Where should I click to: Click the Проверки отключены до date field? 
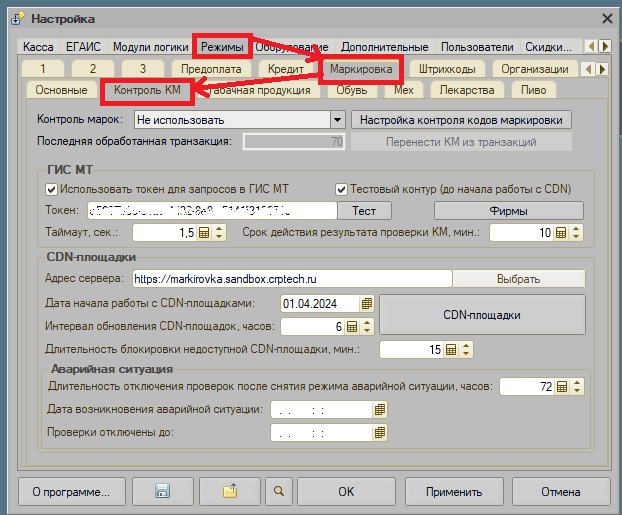[x=322, y=432]
